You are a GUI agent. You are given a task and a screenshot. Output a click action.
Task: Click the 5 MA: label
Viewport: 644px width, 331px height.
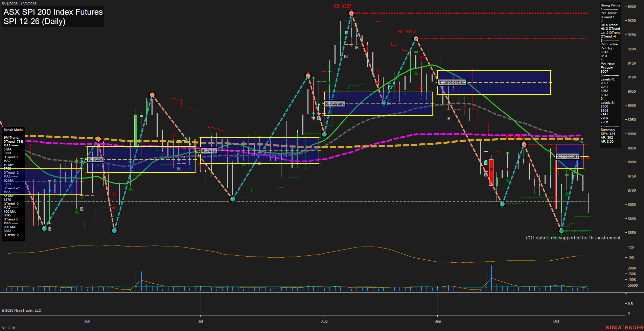click(8, 149)
